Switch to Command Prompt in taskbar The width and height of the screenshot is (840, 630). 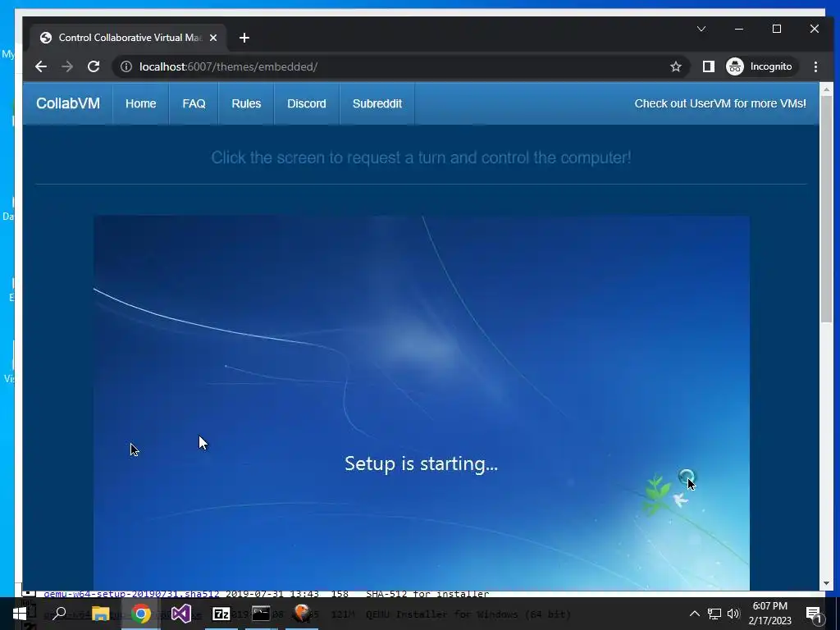(262, 614)
